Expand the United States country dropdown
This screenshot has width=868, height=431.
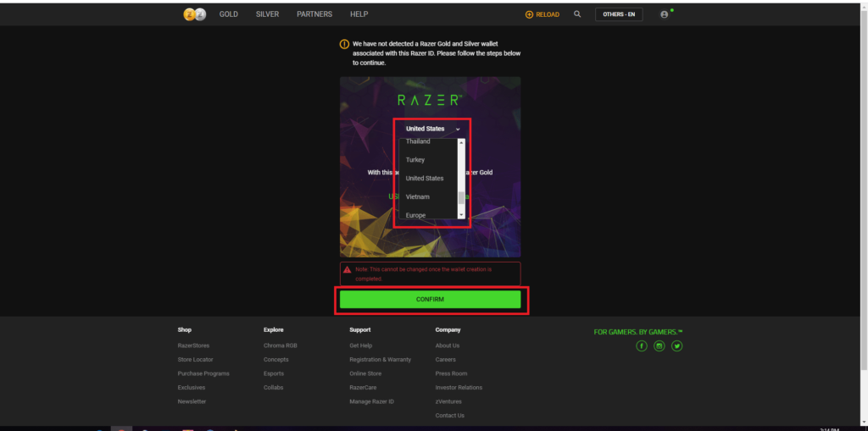[x=432, y=129]
